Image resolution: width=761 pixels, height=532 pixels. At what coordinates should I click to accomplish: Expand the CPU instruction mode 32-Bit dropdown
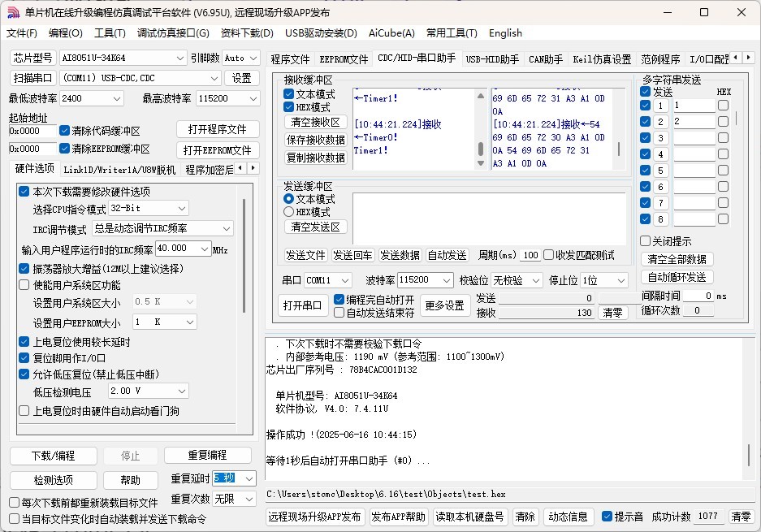click(182, 208)
